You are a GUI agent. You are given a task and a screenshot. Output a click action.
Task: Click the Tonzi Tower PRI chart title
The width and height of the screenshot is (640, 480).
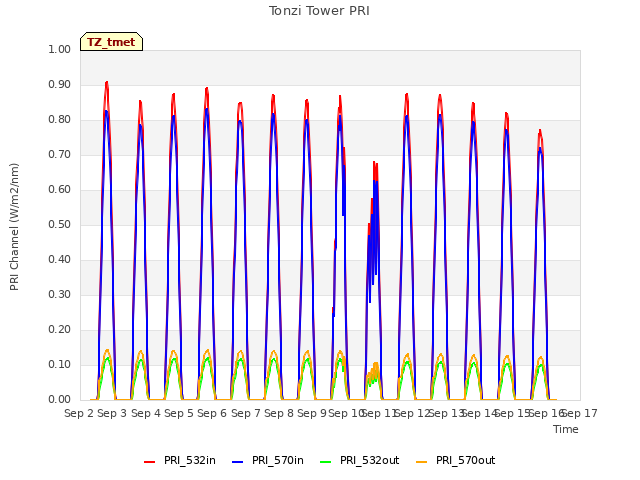(319, 11)
